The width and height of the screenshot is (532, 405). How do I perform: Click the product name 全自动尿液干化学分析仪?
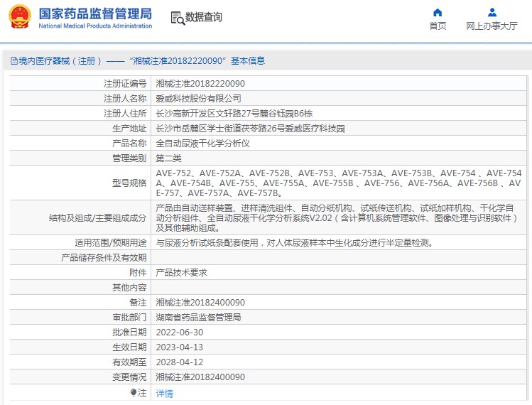[202, 143]
